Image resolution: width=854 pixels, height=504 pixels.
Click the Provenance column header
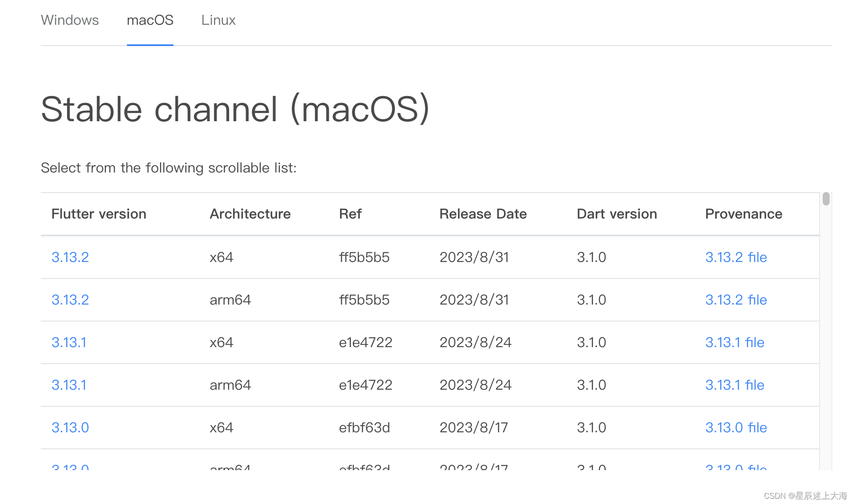(x=744, y=214)
